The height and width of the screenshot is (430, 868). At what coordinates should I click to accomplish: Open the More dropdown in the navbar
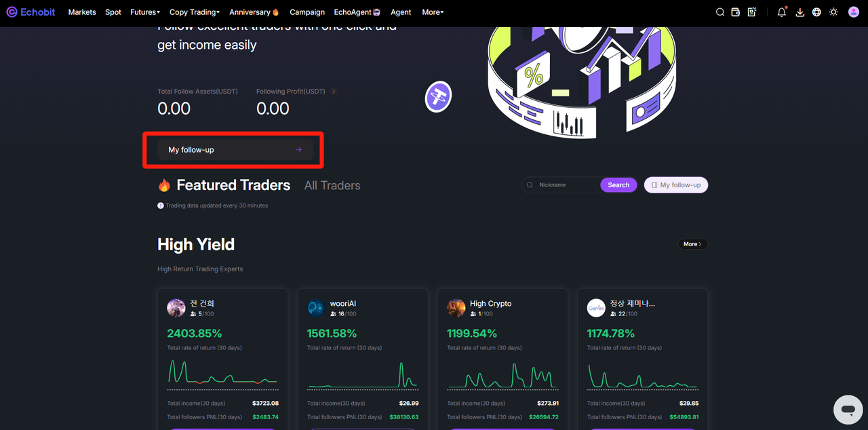pos(433,12)
